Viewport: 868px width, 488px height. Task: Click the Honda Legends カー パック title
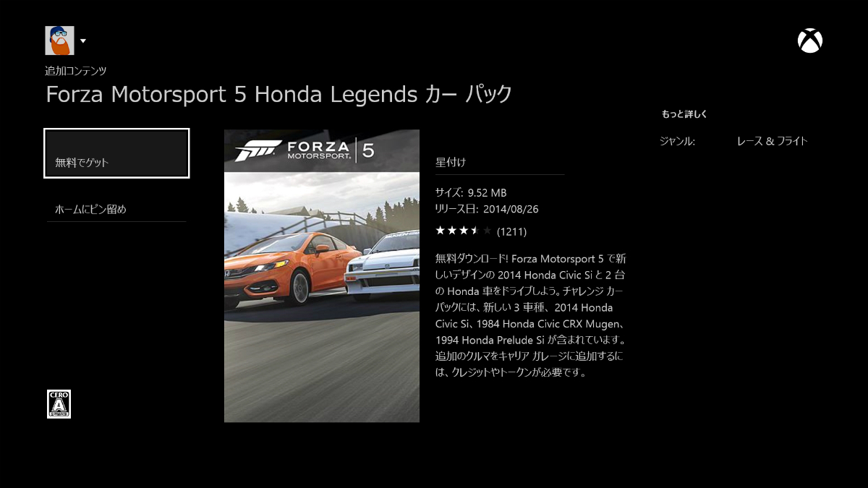coord(383,94)
